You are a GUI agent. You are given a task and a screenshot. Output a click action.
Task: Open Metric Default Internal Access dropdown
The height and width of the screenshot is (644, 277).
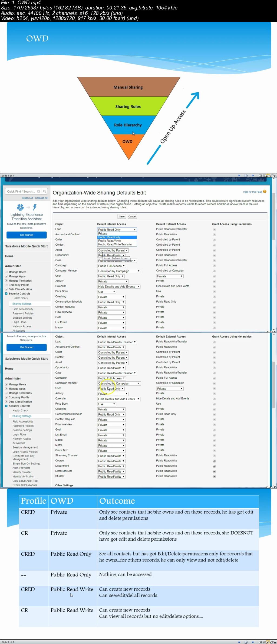(x=111, y=446)
